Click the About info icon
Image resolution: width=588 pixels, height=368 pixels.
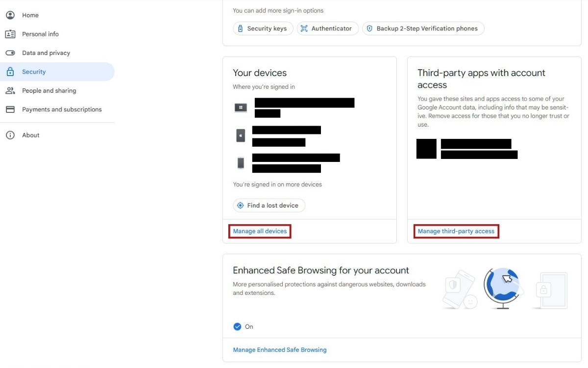[x=10, y=135]
